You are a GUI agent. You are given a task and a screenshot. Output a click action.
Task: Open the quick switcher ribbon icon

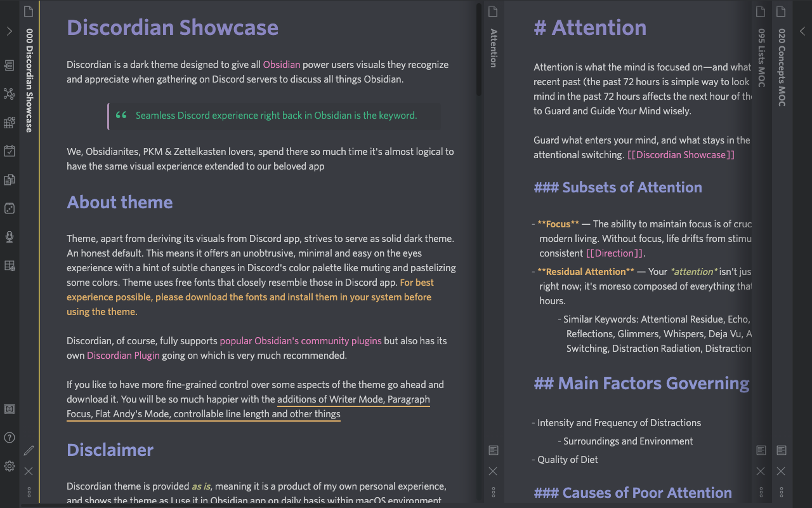[10, 65]
